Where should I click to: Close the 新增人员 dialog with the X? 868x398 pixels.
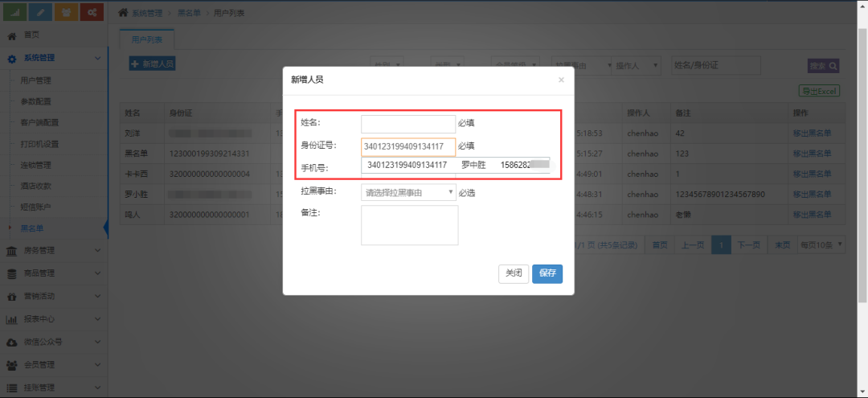pos(561,80)
